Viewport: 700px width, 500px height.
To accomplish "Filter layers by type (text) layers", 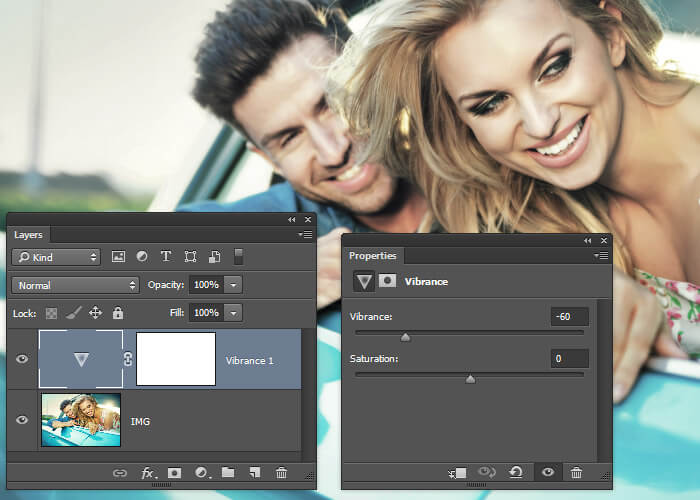I will click(x=166, y=257).
